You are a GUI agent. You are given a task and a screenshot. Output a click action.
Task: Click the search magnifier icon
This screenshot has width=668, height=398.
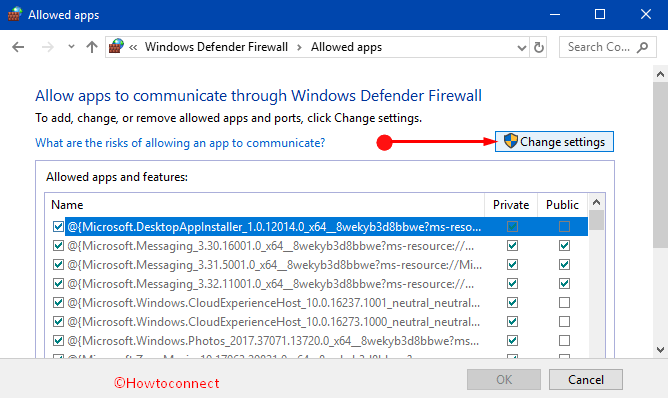click(x=642, y=47)
